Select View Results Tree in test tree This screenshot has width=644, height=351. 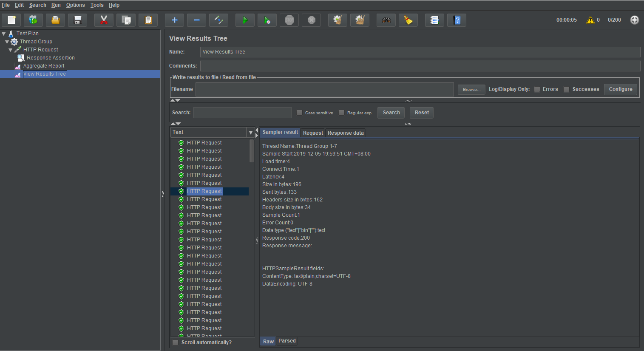[45, 74]
